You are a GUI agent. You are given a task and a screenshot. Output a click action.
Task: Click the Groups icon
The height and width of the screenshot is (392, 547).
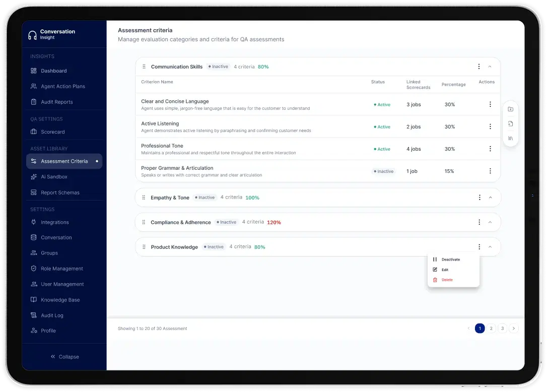tap(33, 253)
